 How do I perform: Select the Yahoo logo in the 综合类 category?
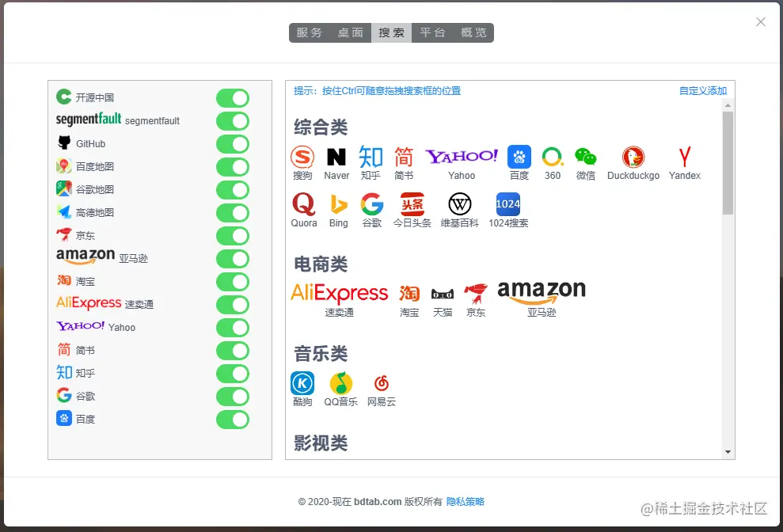point(462,156)
